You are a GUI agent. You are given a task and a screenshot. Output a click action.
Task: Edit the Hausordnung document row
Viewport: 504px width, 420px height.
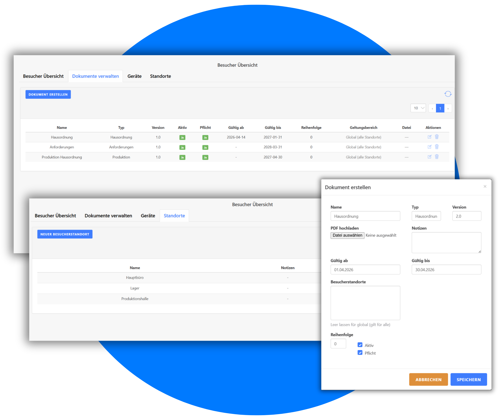pyautogui.click(x=429, y=137)
